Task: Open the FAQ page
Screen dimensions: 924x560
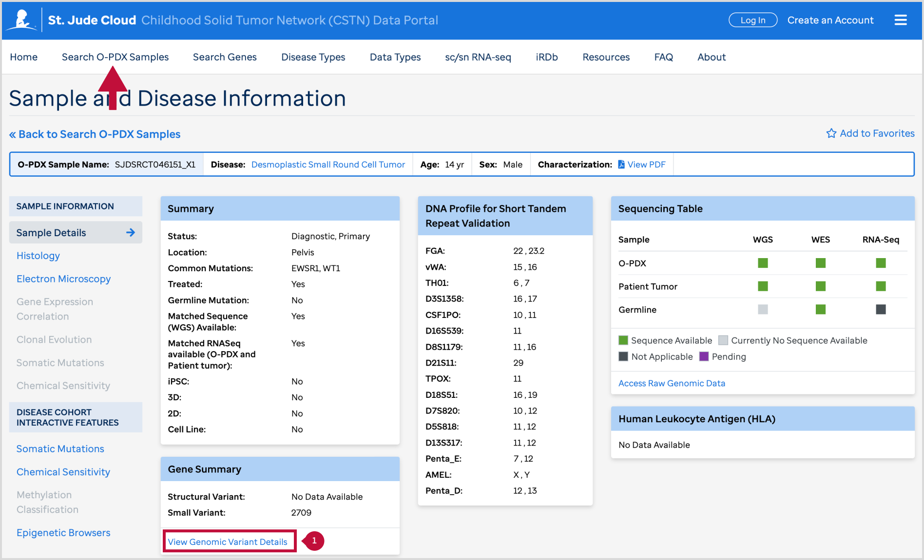Action: pyautogui.click(x=664, y=57)
